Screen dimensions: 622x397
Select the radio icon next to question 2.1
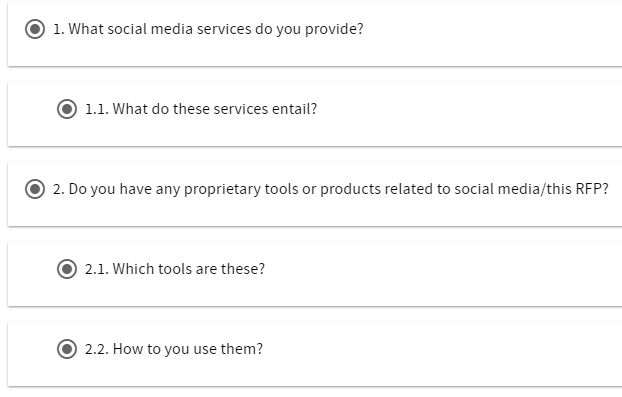[67, 269]
